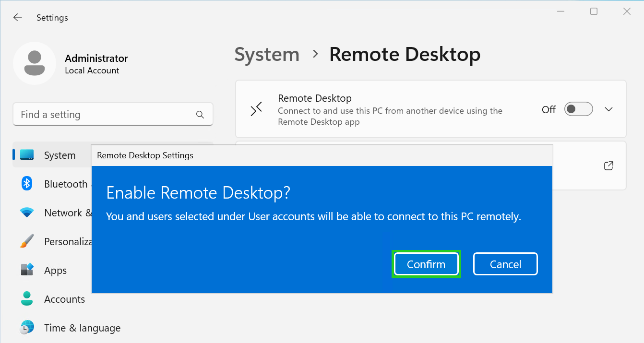The image size is (644, 343).
Task: Click the search magnifier in Find a setting
Action: [200, 114]
